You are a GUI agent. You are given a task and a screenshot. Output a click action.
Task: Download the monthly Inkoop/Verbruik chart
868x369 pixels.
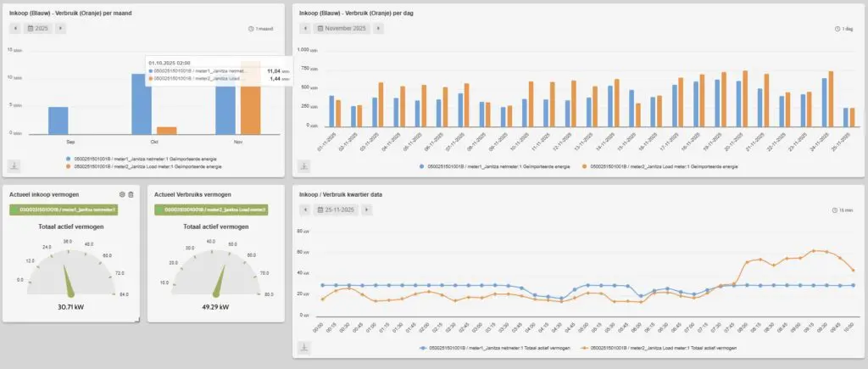(x=14, y=165)
